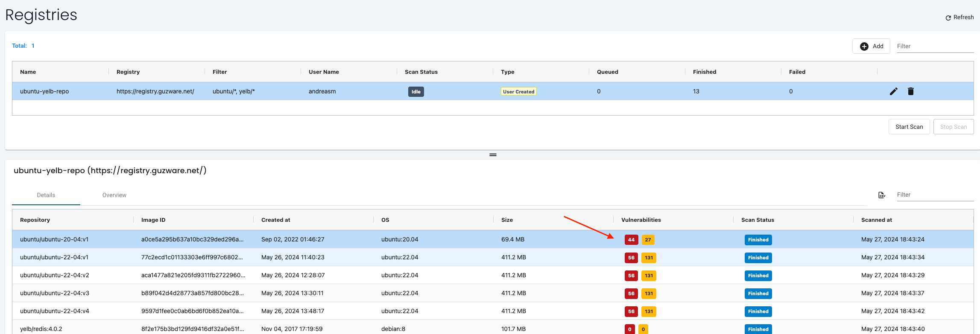Click the User Created type badge
Image resolution: width=980 pixels, height=334 pixels.
[519, 91]
